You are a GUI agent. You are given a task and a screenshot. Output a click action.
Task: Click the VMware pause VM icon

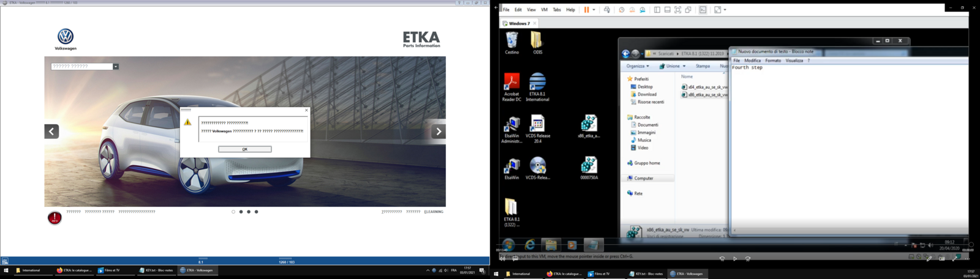point(586,10)
